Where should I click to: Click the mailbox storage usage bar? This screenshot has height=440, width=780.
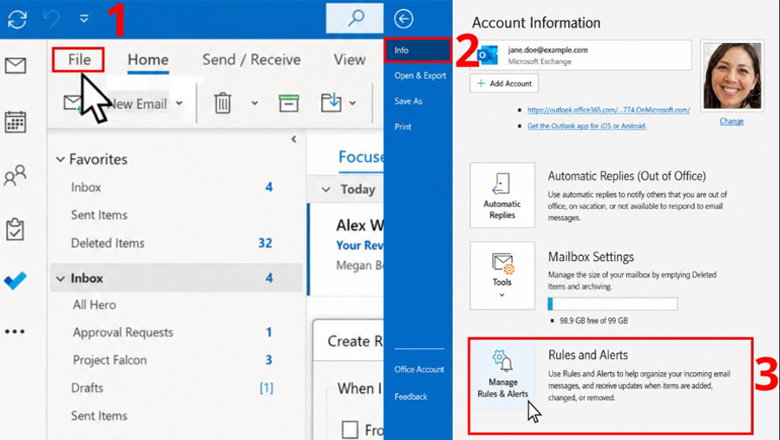(612, 304)
